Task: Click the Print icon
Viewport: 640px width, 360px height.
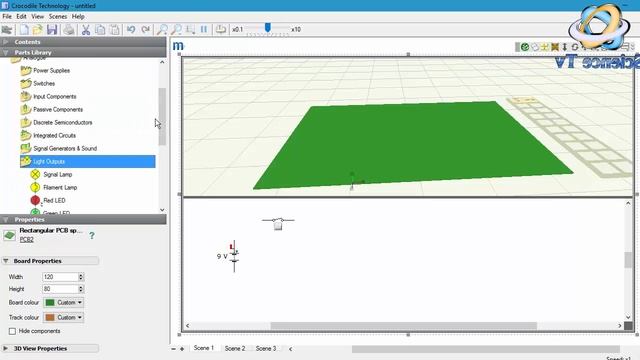Action: [x=69, y=29]
